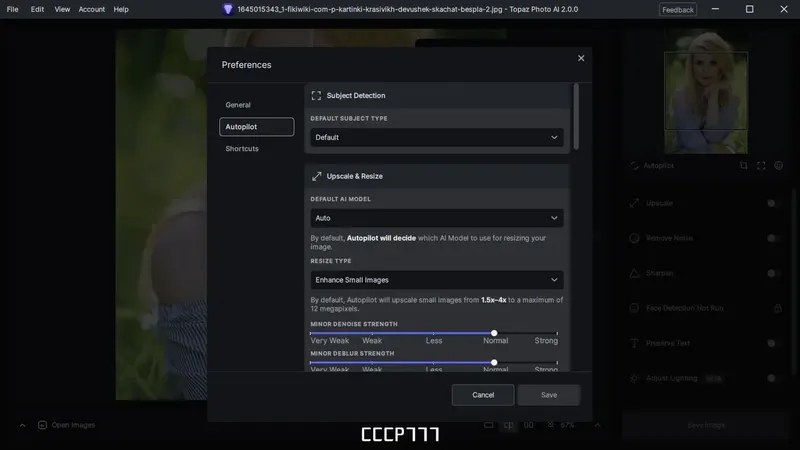Click the face icon next to Autopilot row

pos(778,165)
